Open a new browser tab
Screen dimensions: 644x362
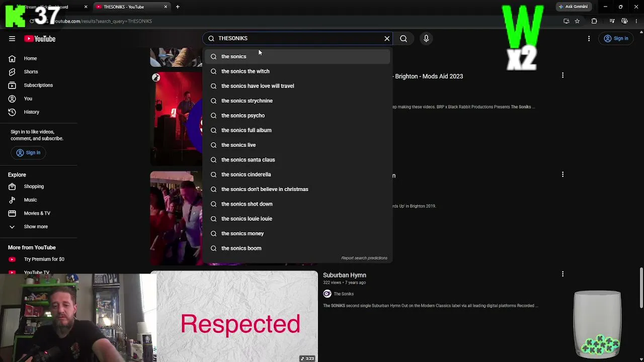point(178,7)
